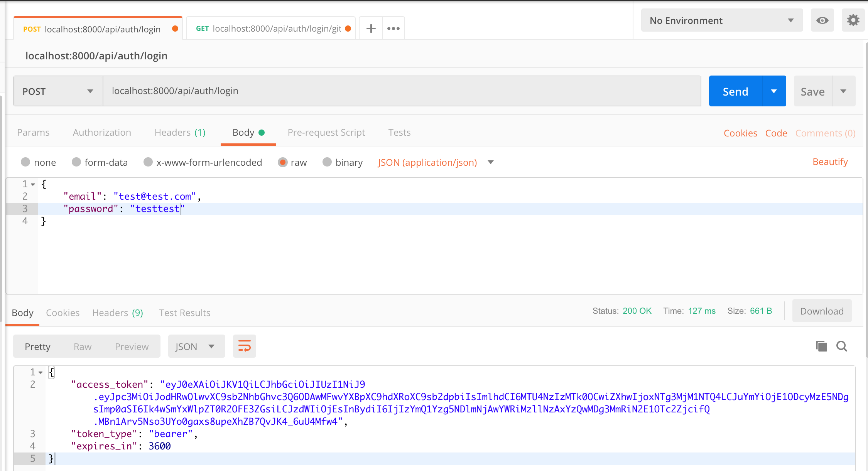Open a new request tab with plus icon
This screenshot has width=868, height=471.
click(x=370, y=28)
